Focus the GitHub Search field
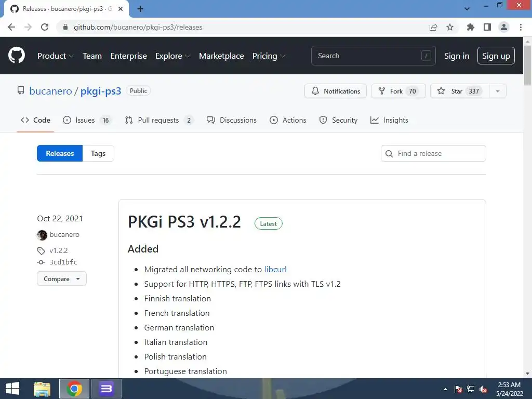This screenshot has height=399, width=532. pyautogui.click(x=373, y=56)
